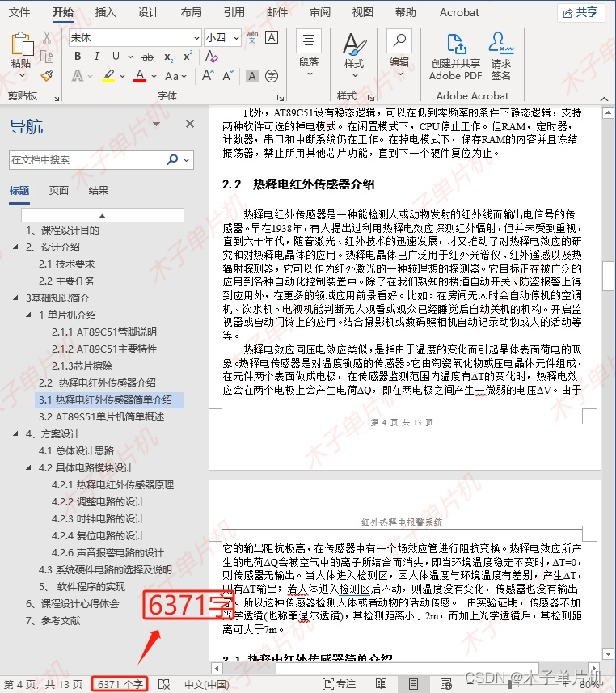Click the Grow Font icon

pos(208,75)
